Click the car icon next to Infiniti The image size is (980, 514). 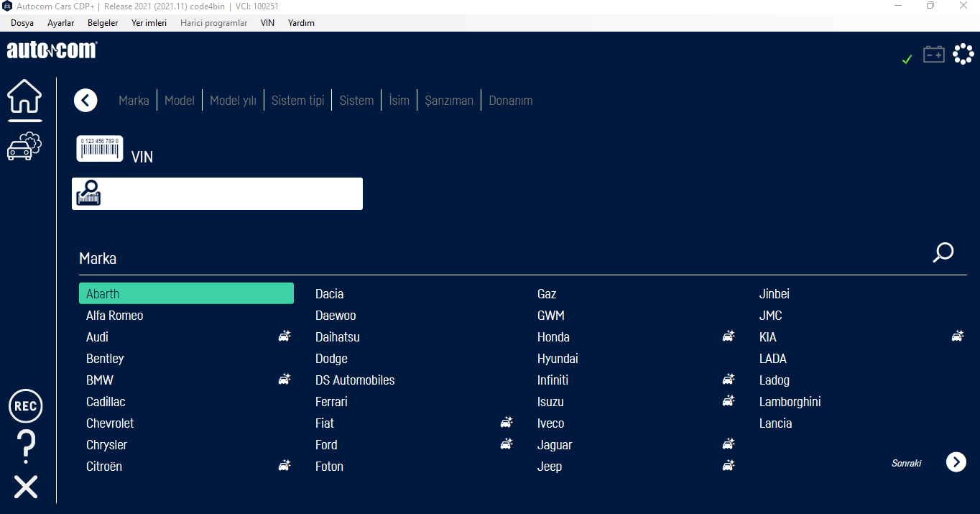coord(729,379)
